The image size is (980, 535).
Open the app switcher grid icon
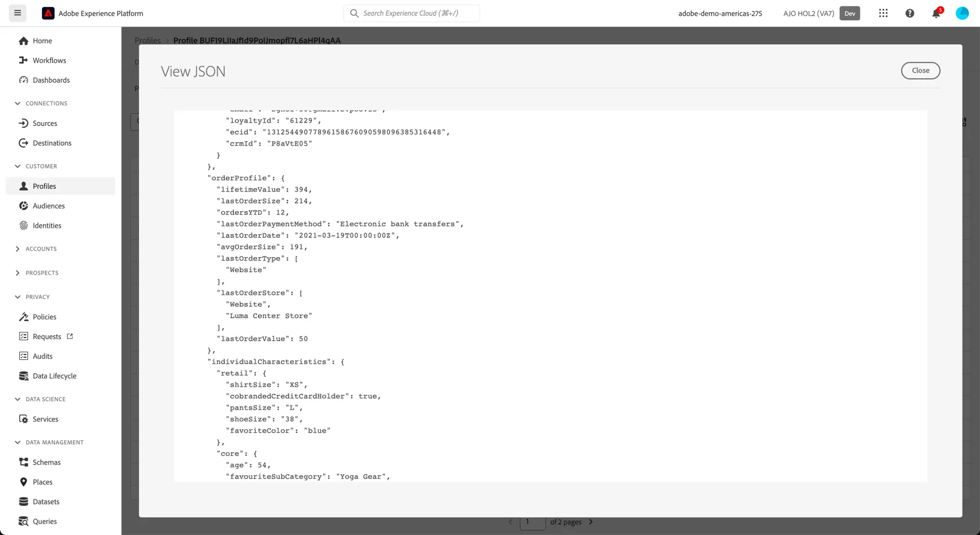(883, 13)
